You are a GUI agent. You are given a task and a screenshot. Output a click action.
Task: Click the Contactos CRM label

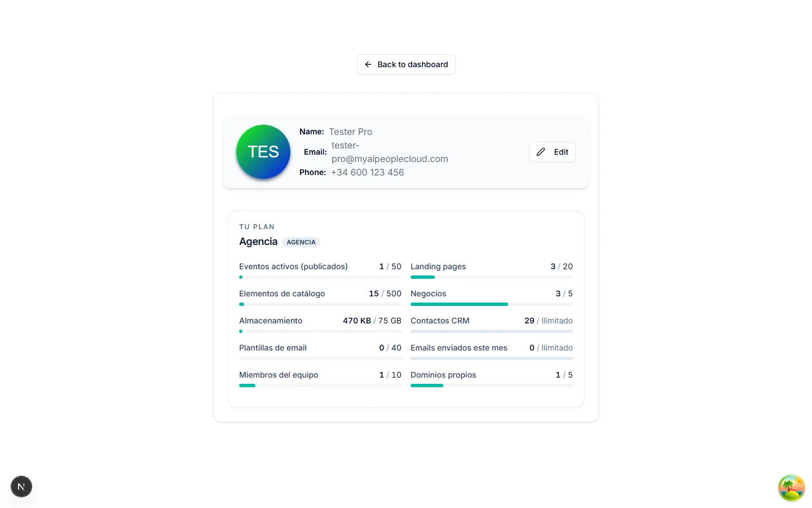440,321
